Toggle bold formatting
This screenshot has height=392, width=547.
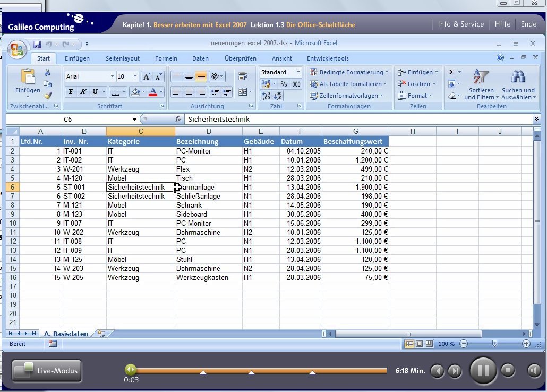[x=71, y=92]
